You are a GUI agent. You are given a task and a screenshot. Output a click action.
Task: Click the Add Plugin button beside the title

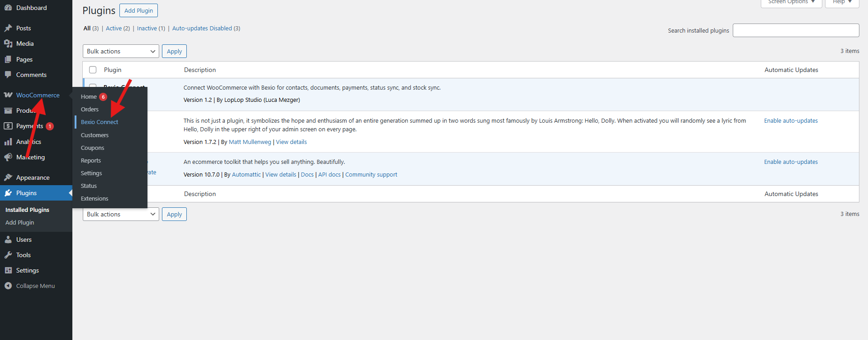[138, 10]
